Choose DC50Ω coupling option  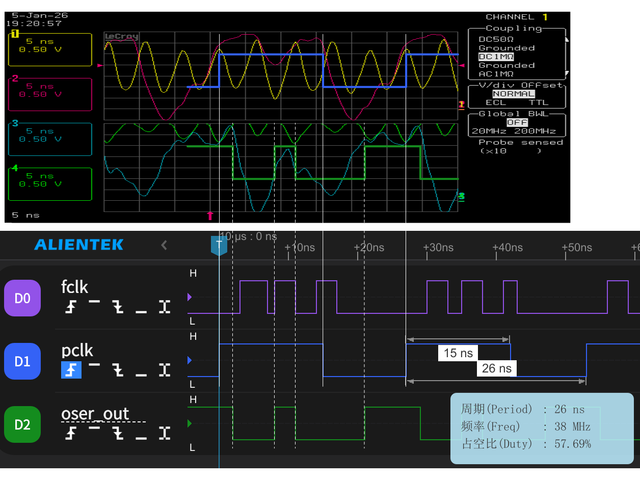point(500,38)
